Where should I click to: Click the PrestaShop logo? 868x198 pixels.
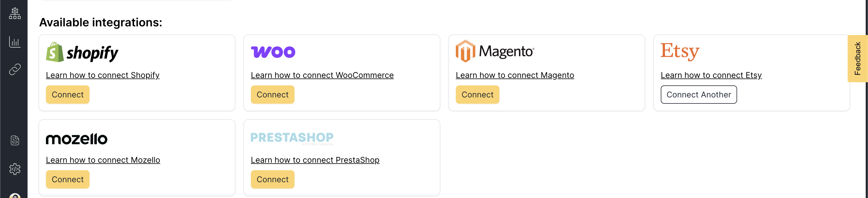292,138
